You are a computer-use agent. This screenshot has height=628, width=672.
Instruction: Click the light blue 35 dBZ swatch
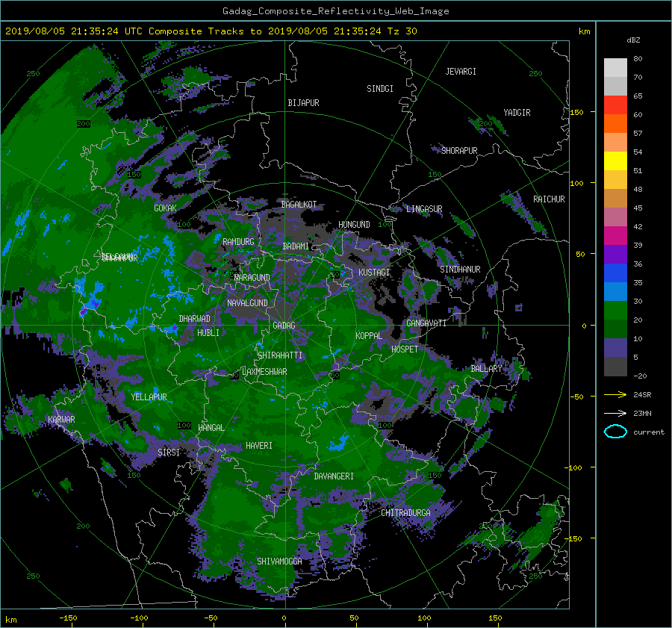point(615,291)
